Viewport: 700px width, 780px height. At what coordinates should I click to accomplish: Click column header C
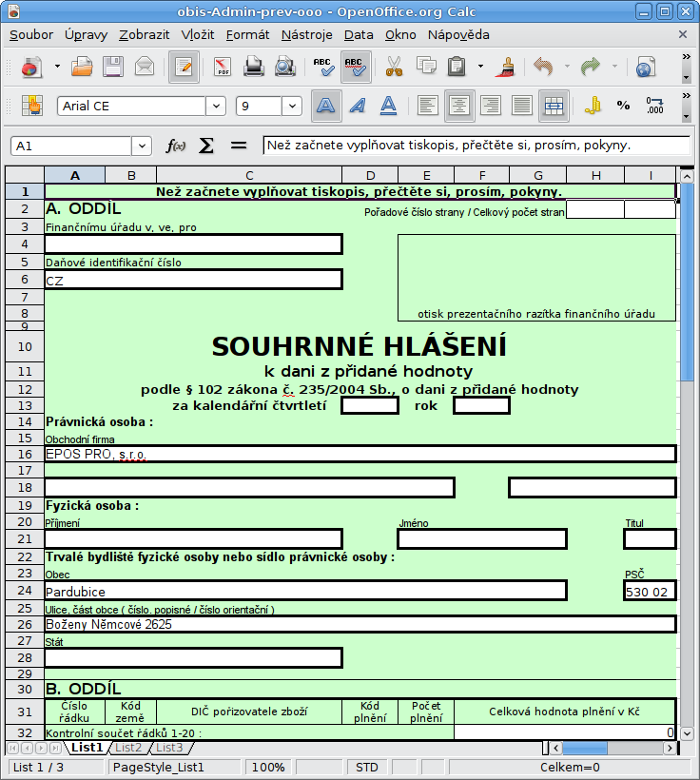coord(249,175)
